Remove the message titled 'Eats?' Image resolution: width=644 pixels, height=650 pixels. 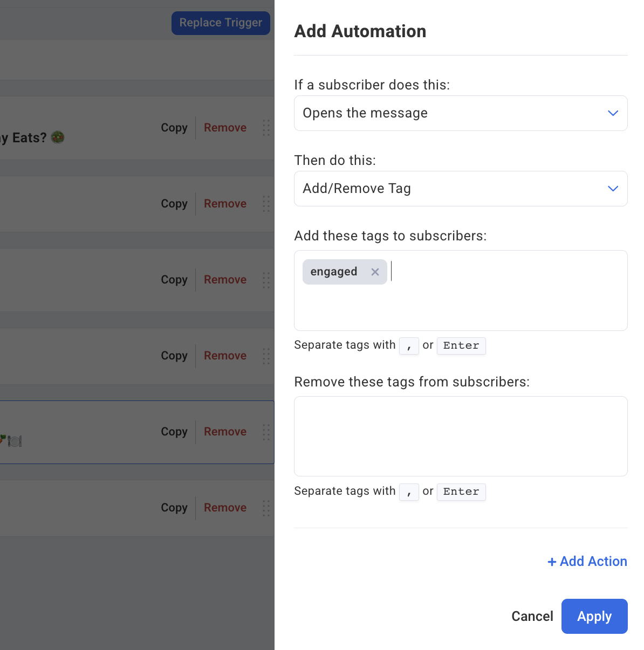pyautogui.click(x=225, y=128)
